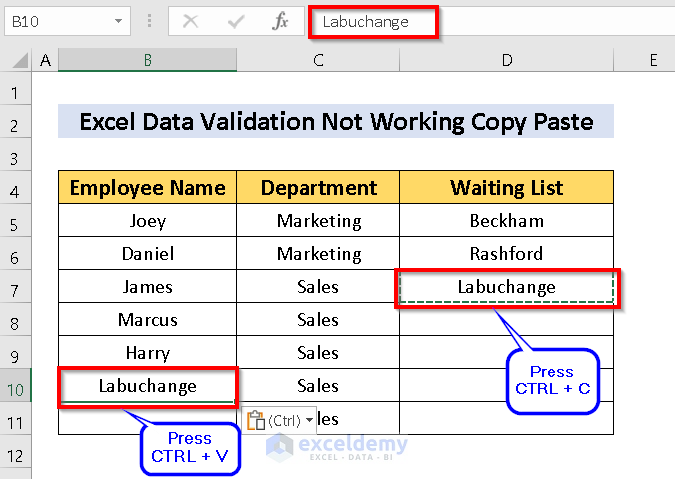675x479 pixels.
Task: Click the Employee Name header cell
Action: [x=147, y=187]
